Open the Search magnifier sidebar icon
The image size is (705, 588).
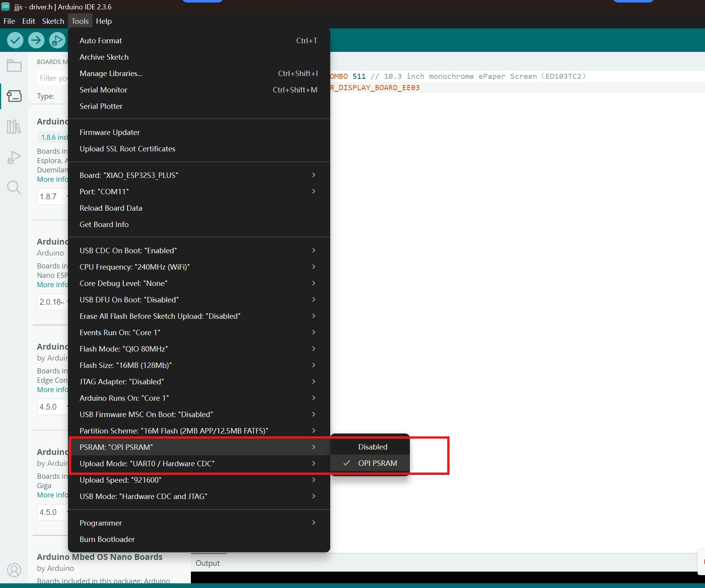click(x=14, y=188)
